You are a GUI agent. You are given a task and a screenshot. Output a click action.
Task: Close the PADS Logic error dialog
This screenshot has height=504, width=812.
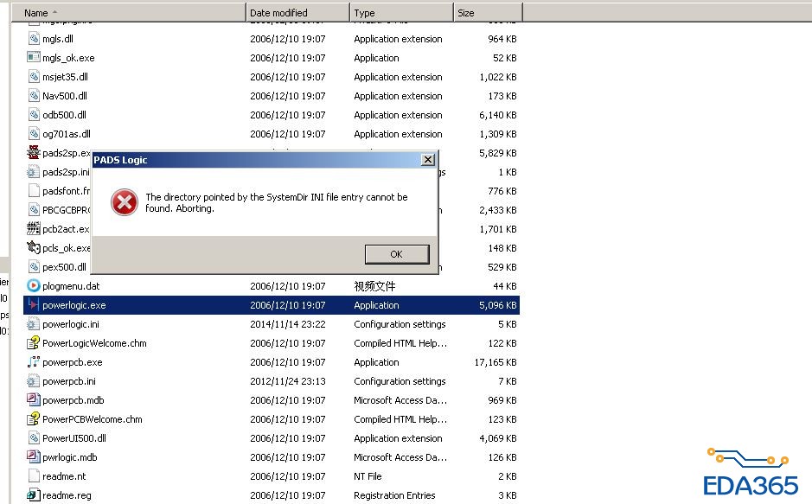click(428, 159)
